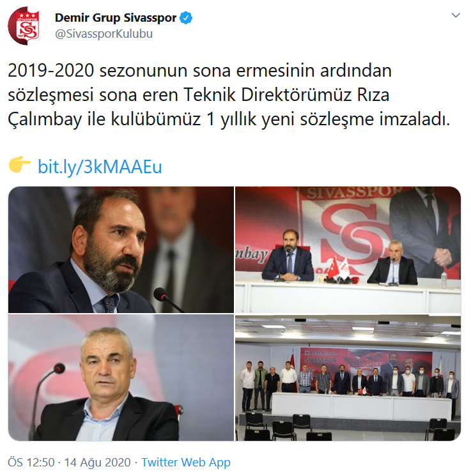Open the Sivasspor club profile avatar
471x476 pixels.
click(27, 26)
